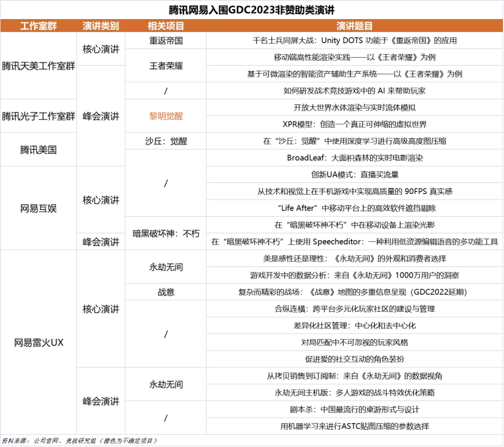This screenshot has width=504, height=447.
Task: Click the orange 黎明觉醒 project cell
Action: [x=166, y=116]
